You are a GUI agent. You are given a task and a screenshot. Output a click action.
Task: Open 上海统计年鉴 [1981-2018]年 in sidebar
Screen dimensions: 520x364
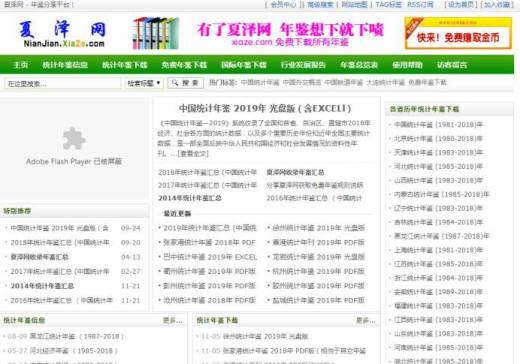[438, 250]
